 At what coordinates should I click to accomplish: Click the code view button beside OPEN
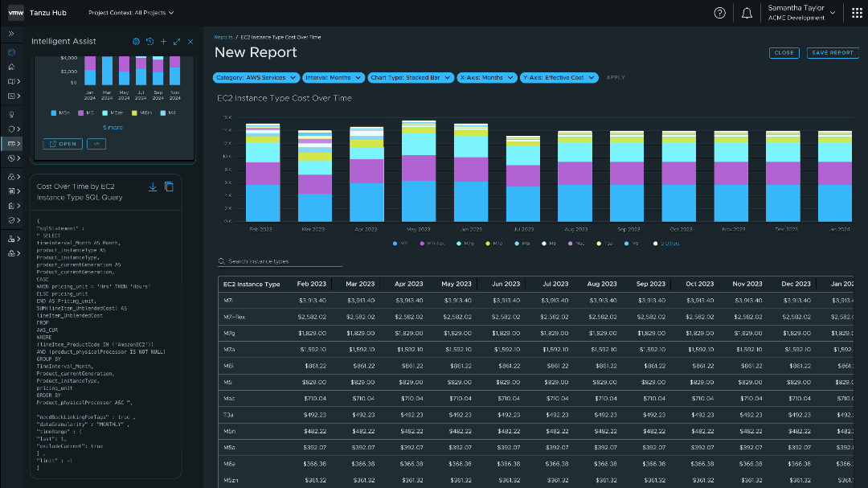[x=96, y=144]
